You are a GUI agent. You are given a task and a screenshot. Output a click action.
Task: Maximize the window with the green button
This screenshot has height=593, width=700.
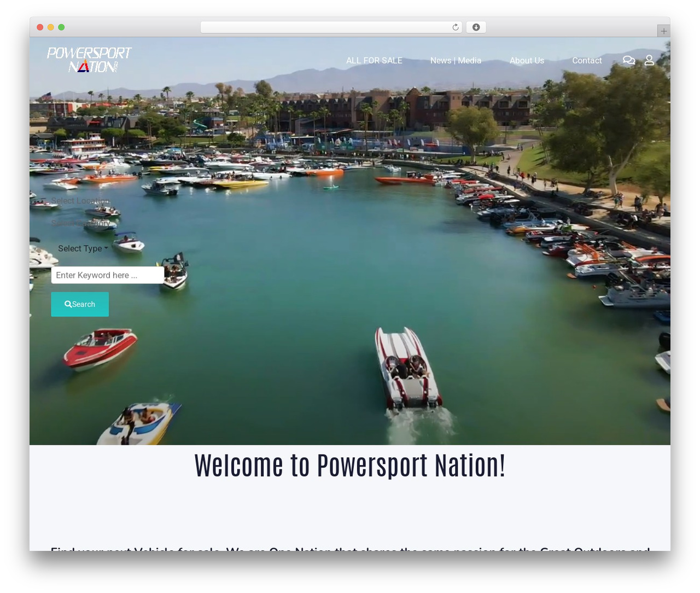[61, 27]
